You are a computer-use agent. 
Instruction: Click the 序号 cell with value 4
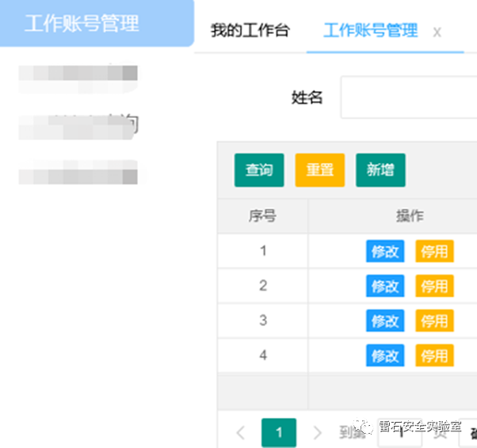[x=263, y=355]
